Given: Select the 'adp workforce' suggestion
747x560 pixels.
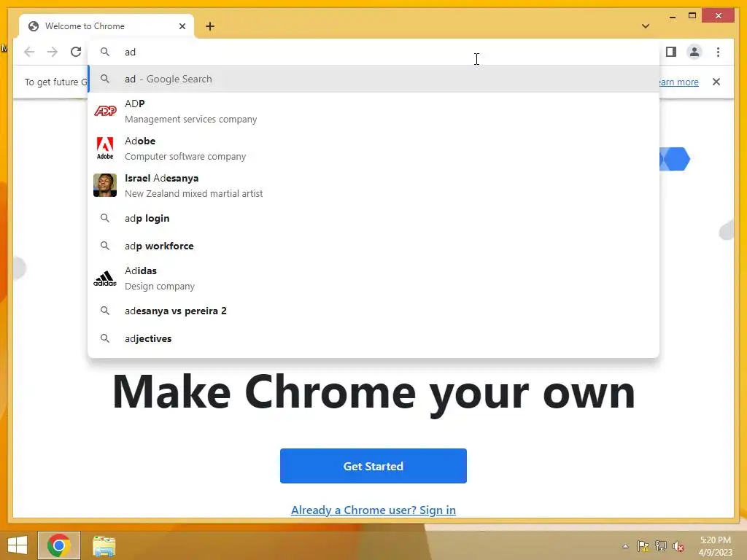Looking at the screenshot, I should click(373, 246).
